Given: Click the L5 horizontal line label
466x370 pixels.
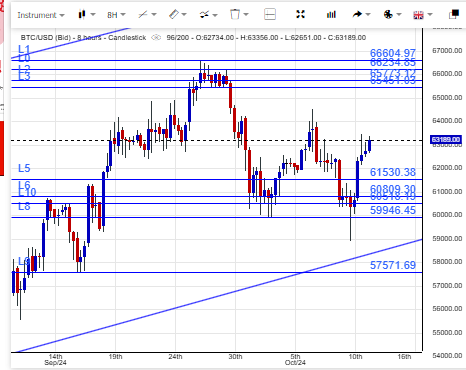Looking at the screenshot, I should coord(24,168).
